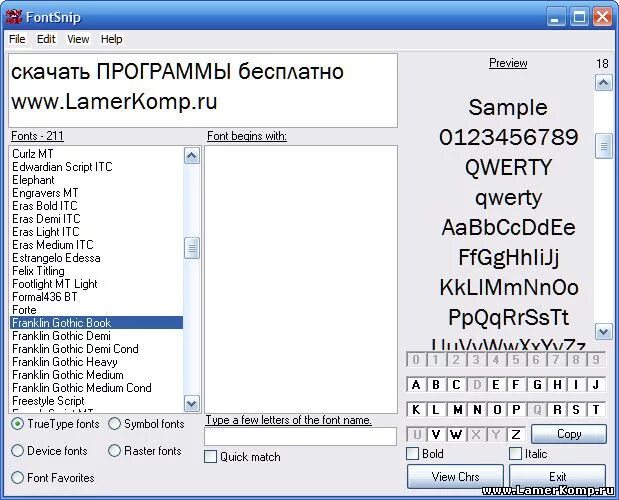The height and width of the screenshot is (500, 619).
Task: Click the letter L filter button
Action: pos(436,410)
